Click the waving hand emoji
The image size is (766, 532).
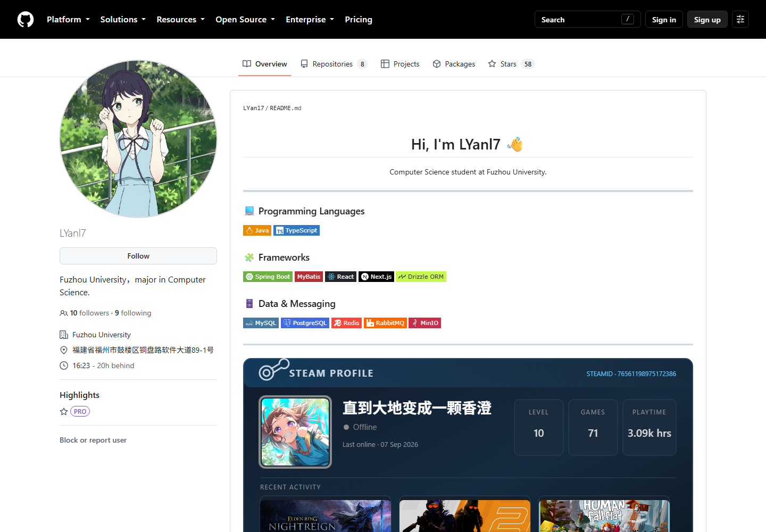(x=515, y=144)
